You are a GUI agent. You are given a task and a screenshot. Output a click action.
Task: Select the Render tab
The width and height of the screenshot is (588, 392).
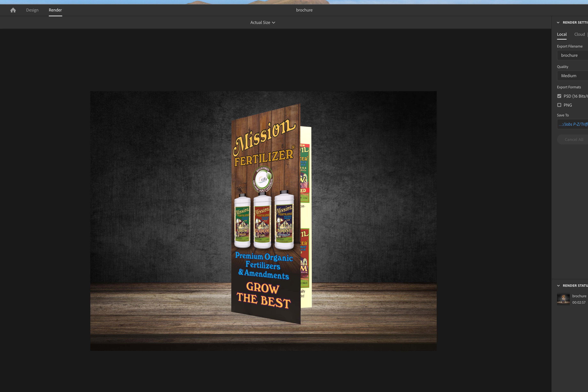55,10
